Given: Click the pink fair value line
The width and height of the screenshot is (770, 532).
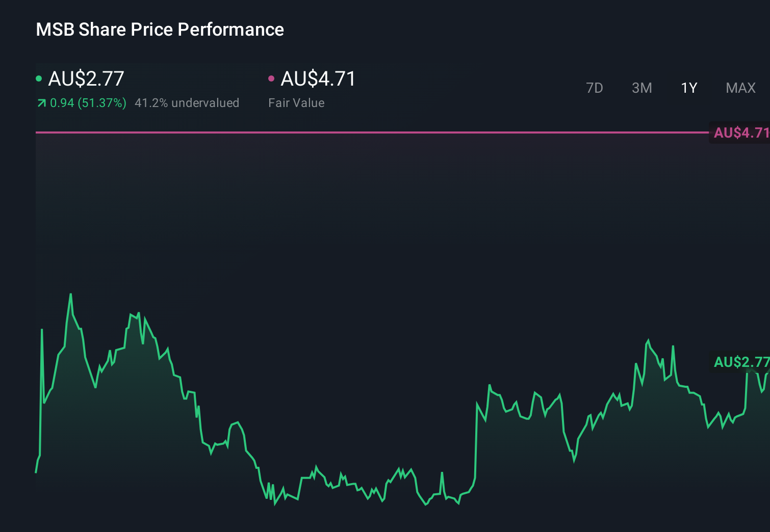Looking at the screenshot, I should (357, 133).
